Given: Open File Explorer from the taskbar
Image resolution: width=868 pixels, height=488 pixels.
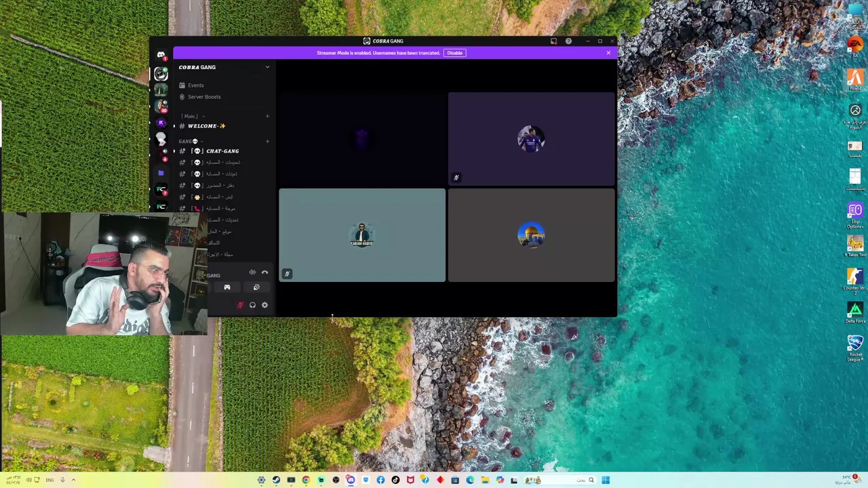Looking at the screenshot, I should pos(485,480).
